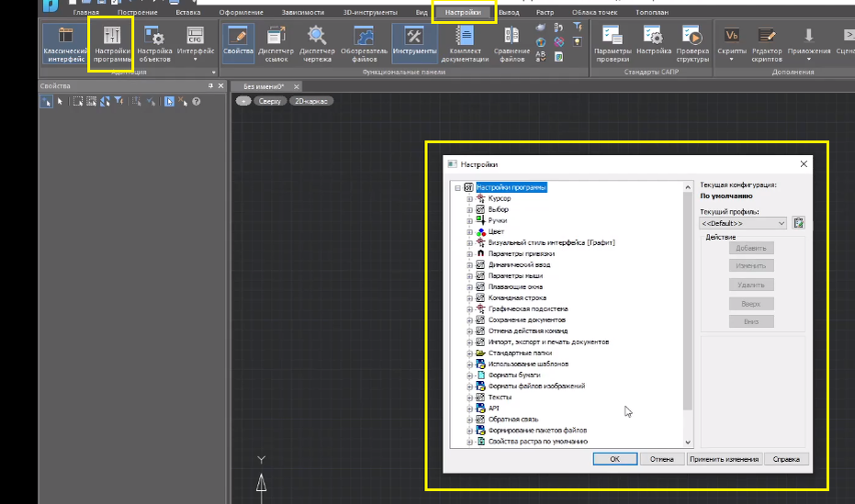Open Обозреватель файлов panel
Viewport: 855px width, 504px height.
[x=364, y=43]
